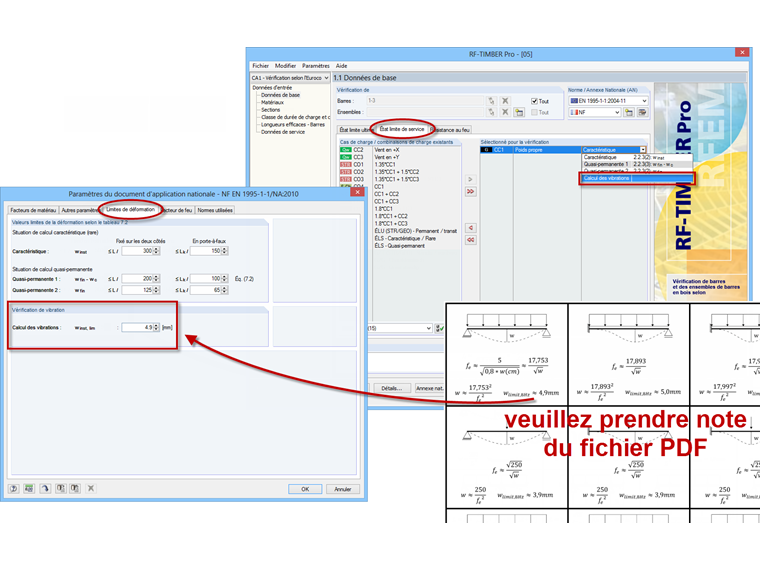Close the RF-TIMBER Pro window

point(742,52)
